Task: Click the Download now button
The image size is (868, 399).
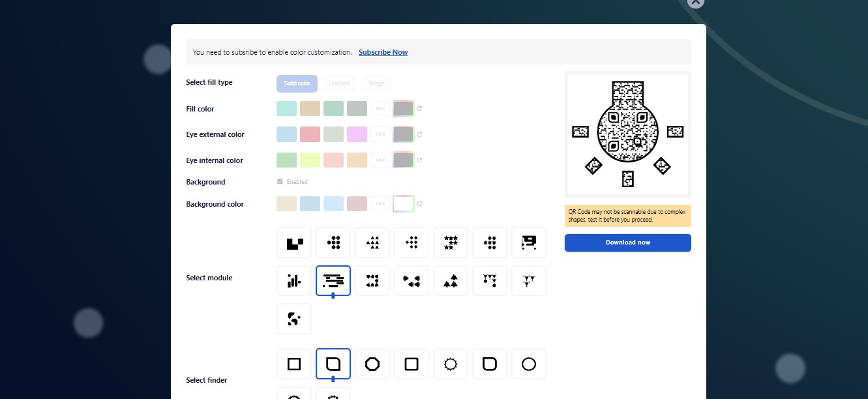Action: (628, 243)
